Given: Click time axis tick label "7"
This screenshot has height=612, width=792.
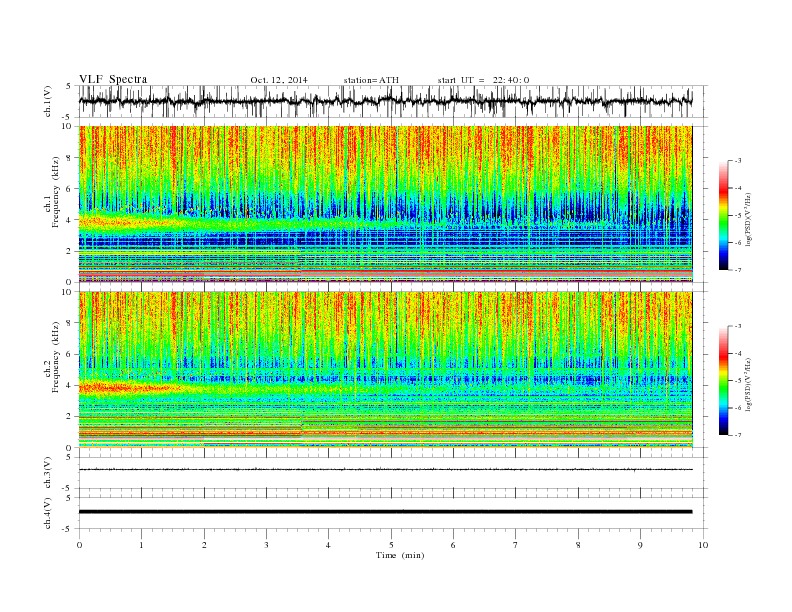Looking at the screenshot, I should [516, 545].
